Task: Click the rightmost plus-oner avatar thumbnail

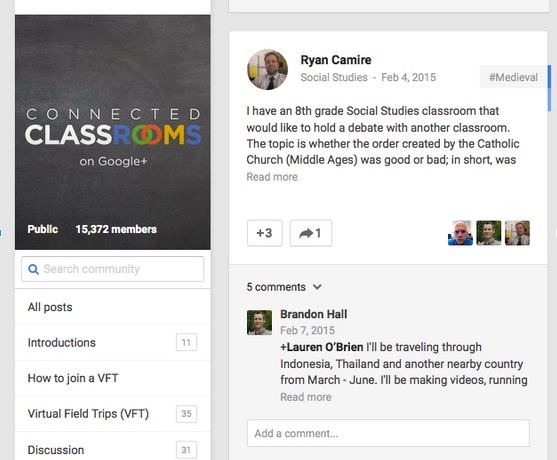Action: click(517, 233)
